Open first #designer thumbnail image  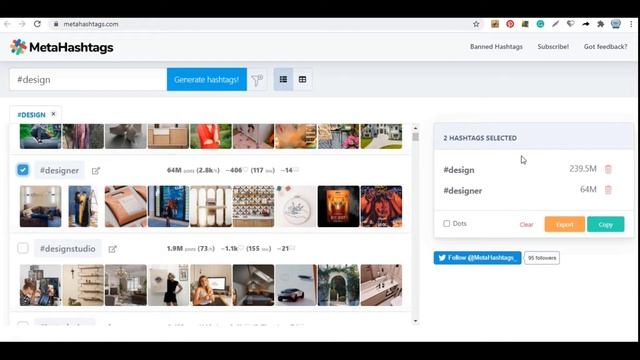(40, 207)
